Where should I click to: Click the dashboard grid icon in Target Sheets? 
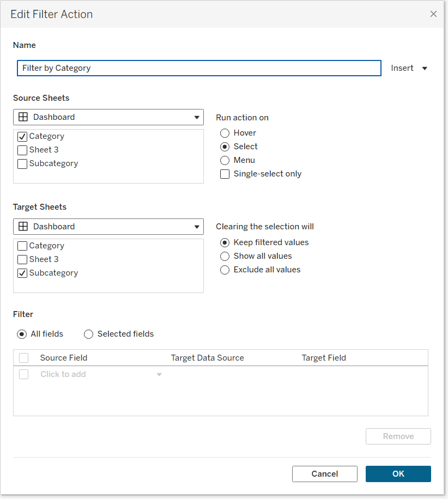point(23,227)
